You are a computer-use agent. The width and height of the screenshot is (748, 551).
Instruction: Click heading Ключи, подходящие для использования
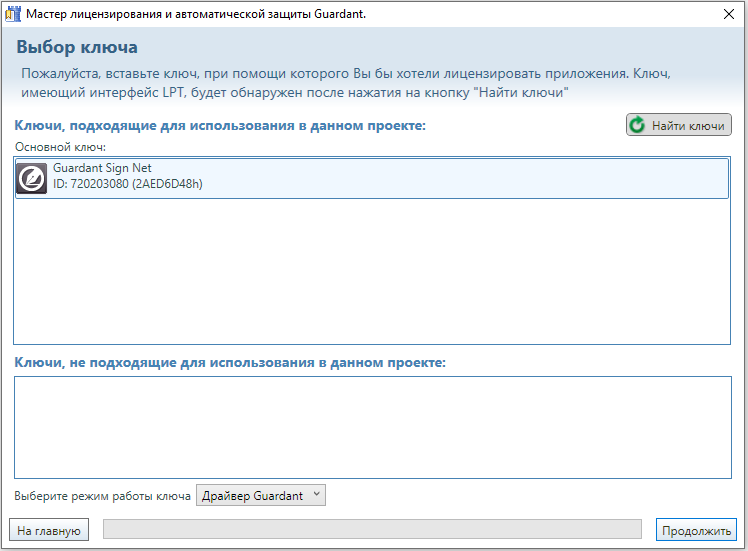(220, 125)
